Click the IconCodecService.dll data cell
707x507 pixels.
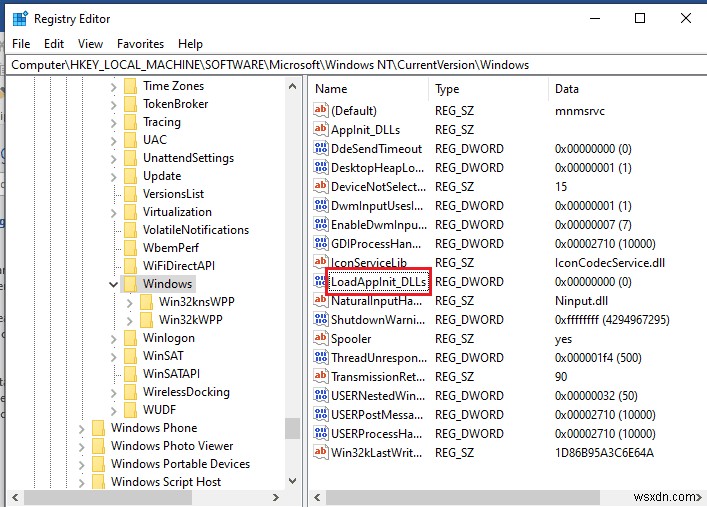[610, 263]
